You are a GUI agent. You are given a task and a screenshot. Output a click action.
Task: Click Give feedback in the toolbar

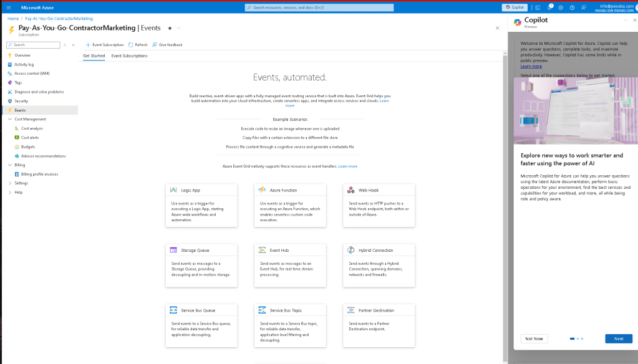167,45
